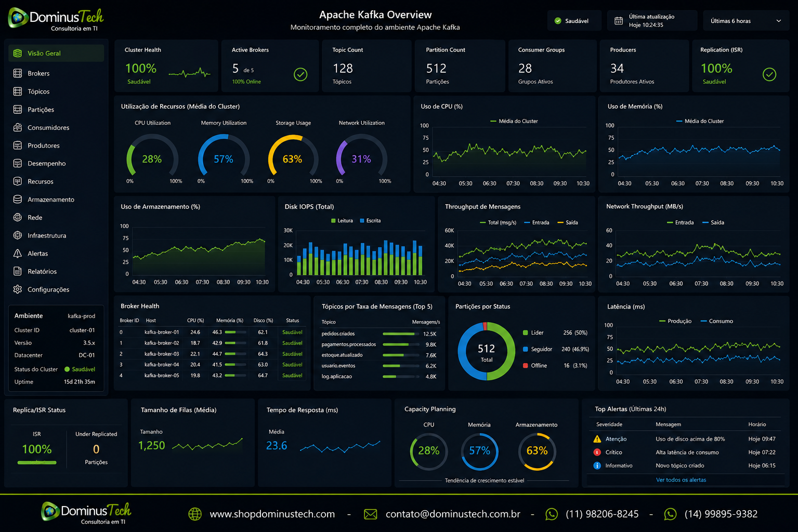Toggle Entrada legend in Network Throughput chart
The height and width of the screenshot is (532, 798).
tap(681, 222)
